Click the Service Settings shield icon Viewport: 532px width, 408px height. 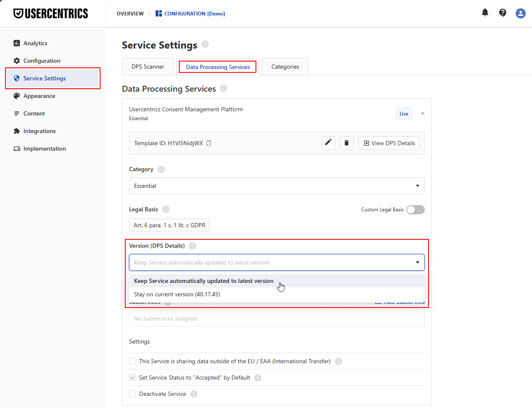[17, 78]
